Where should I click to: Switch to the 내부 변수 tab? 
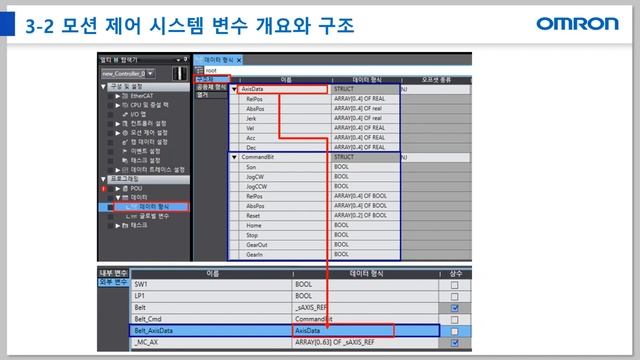point(114,273)
